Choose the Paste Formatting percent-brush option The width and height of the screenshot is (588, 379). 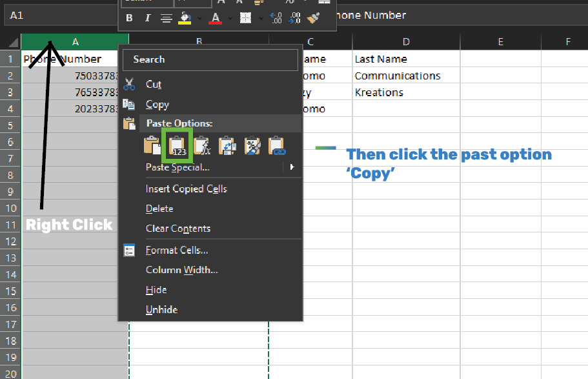(252, 146)
